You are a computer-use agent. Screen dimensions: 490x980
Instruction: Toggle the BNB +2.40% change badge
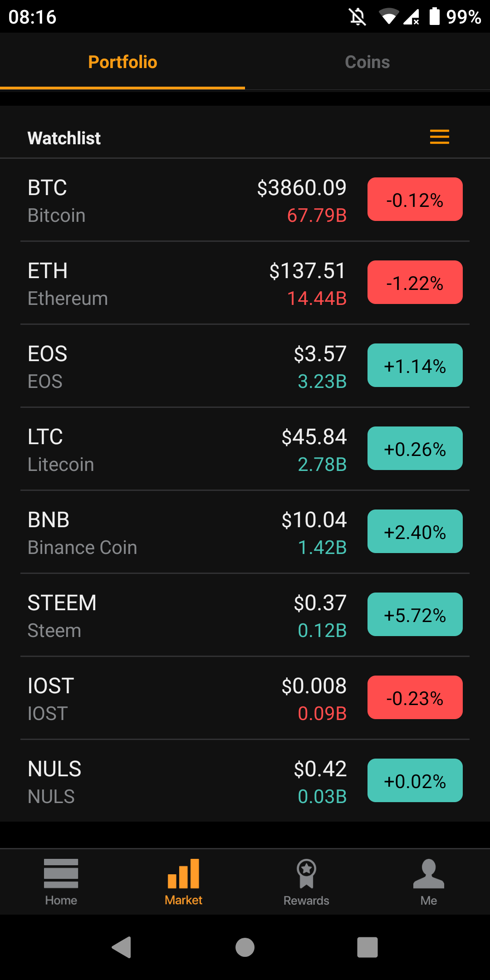pyautogui.click(x=415, y=532)
